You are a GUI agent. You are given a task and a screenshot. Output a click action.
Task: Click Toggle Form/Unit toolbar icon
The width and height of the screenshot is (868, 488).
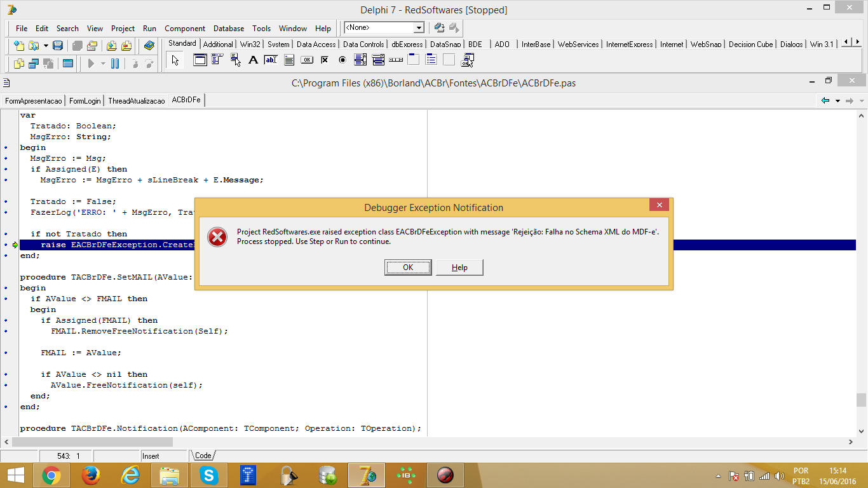tap(48, 64)
